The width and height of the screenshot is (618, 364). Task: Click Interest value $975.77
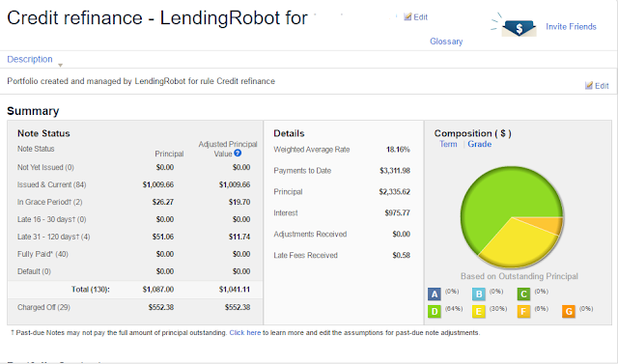(x=397, y=213)
